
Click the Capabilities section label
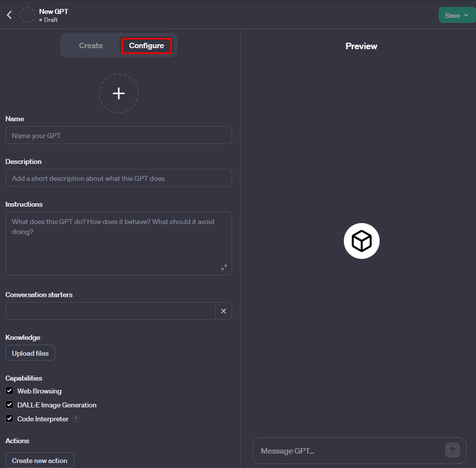click(x=24, y=378)
